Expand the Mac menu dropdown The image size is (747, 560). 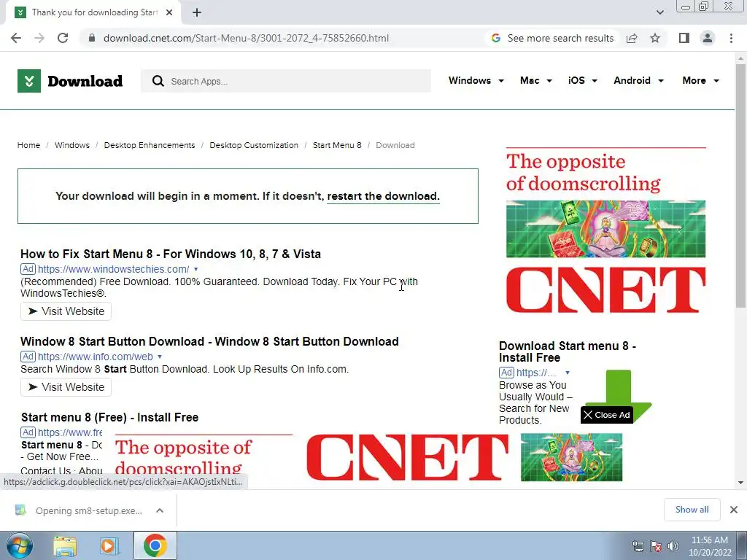[x=536, y=80]
